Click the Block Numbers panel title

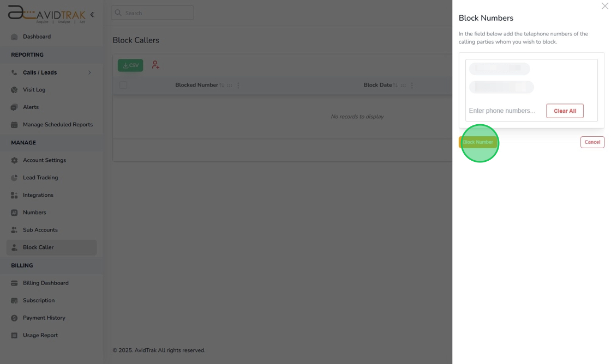(x=486, y=18)
